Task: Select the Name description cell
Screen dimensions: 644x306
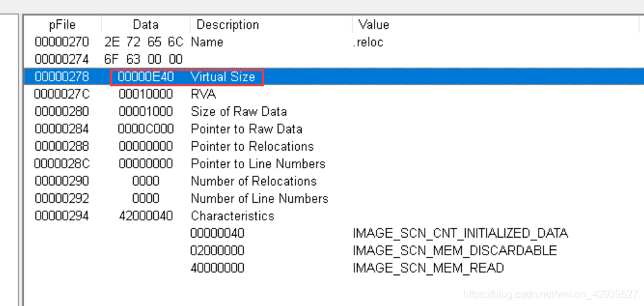Action: [207, 42]
